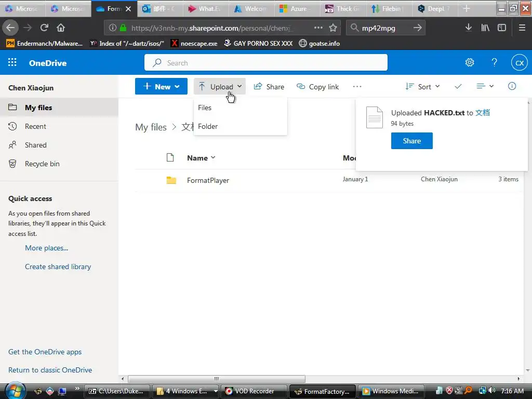Show site information icon in address bar
Image resolution: width=532 pixels, height=399 pixels.
point(113,28)
